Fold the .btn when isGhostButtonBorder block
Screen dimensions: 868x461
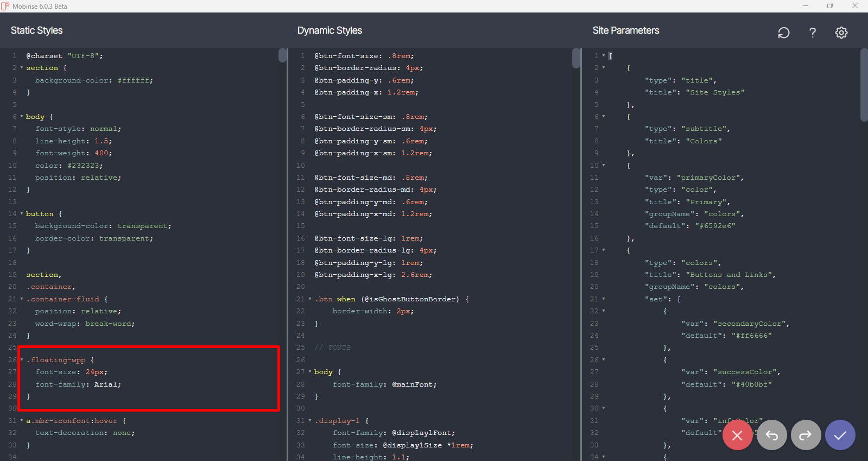pos(310,299)
